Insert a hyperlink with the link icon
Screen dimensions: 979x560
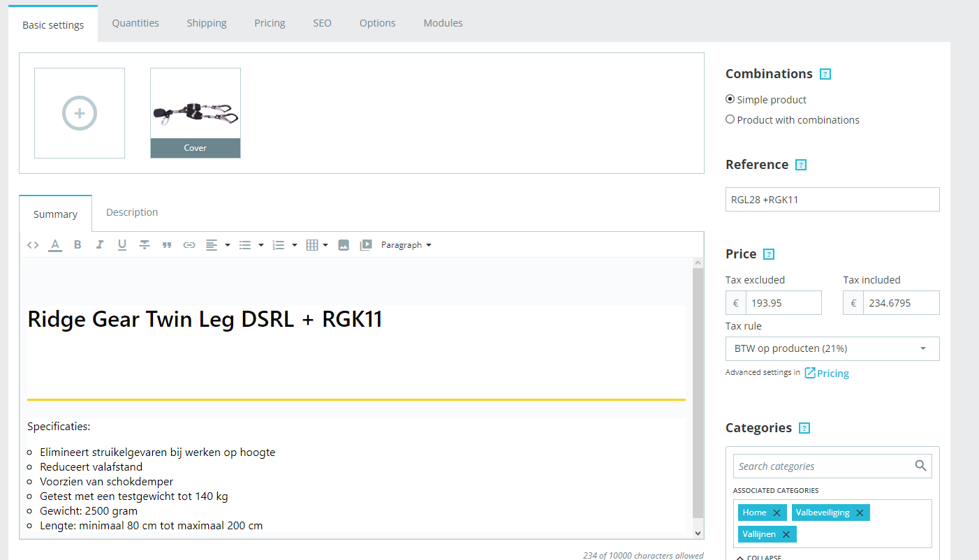[x=189, y=245]
